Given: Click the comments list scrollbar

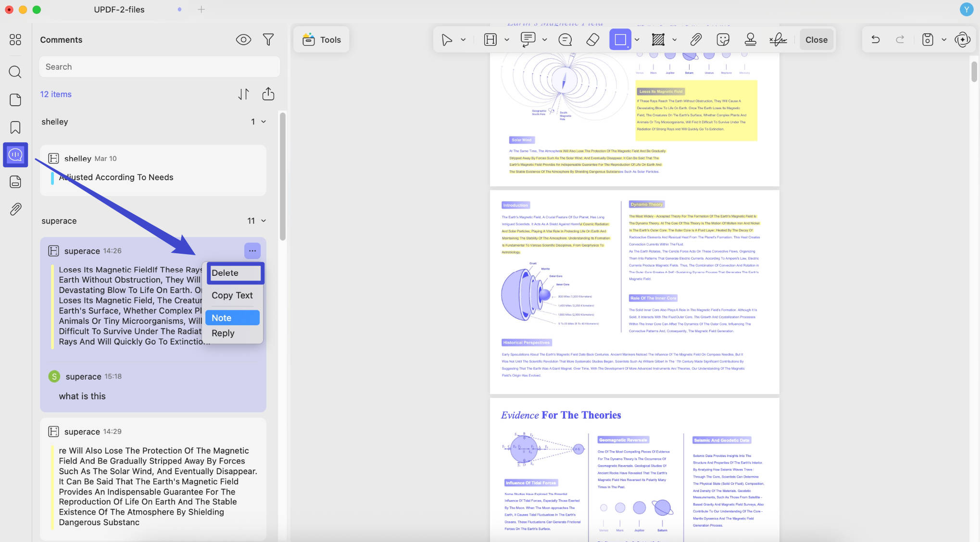Looking at the screenshot, I should [283, 176].
